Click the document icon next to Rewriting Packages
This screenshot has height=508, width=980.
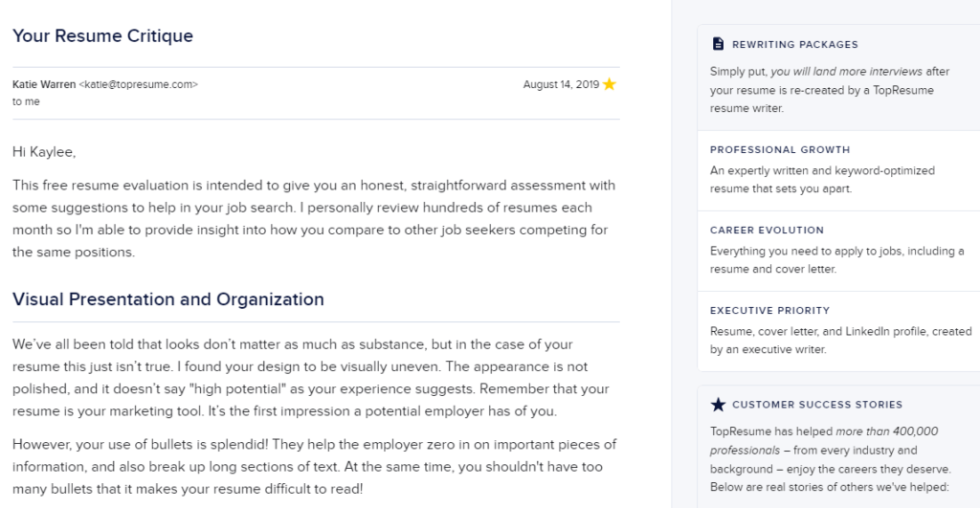click(x=718, y=44)
